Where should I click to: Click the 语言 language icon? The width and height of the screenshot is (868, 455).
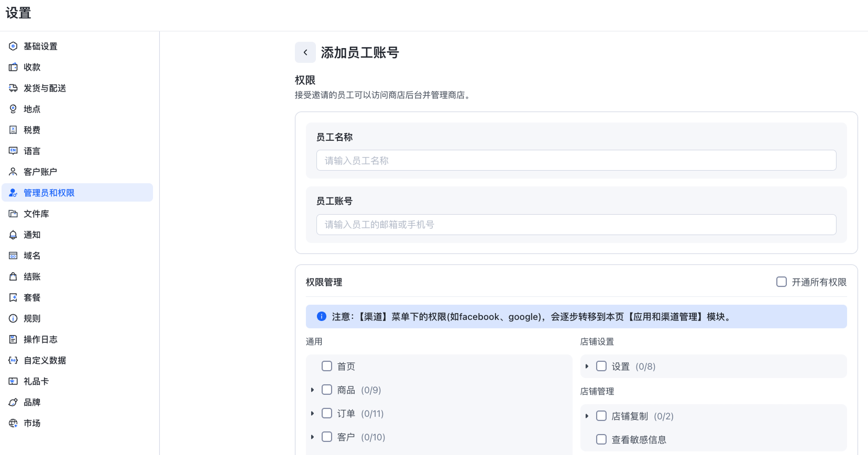pos(13,151)
